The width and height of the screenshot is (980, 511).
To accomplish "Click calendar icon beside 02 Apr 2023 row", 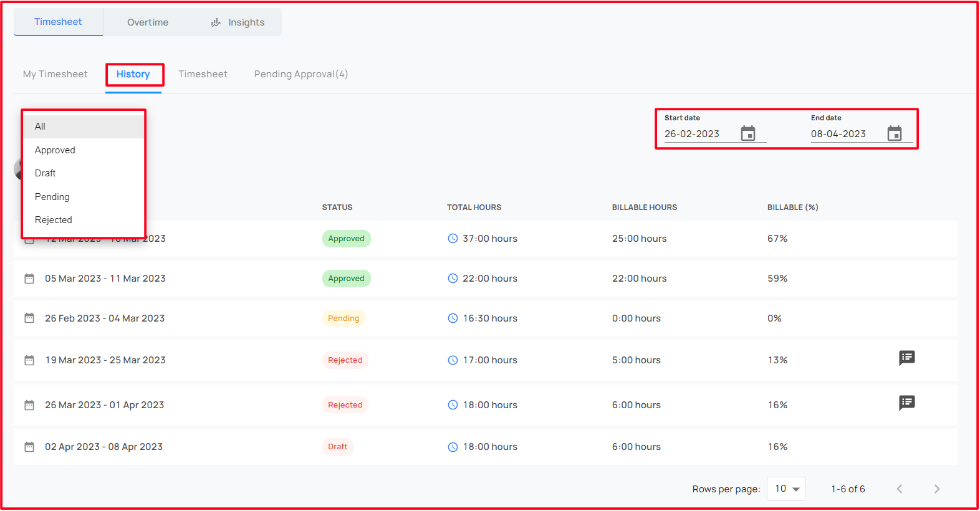I will [x=29, y=447].
